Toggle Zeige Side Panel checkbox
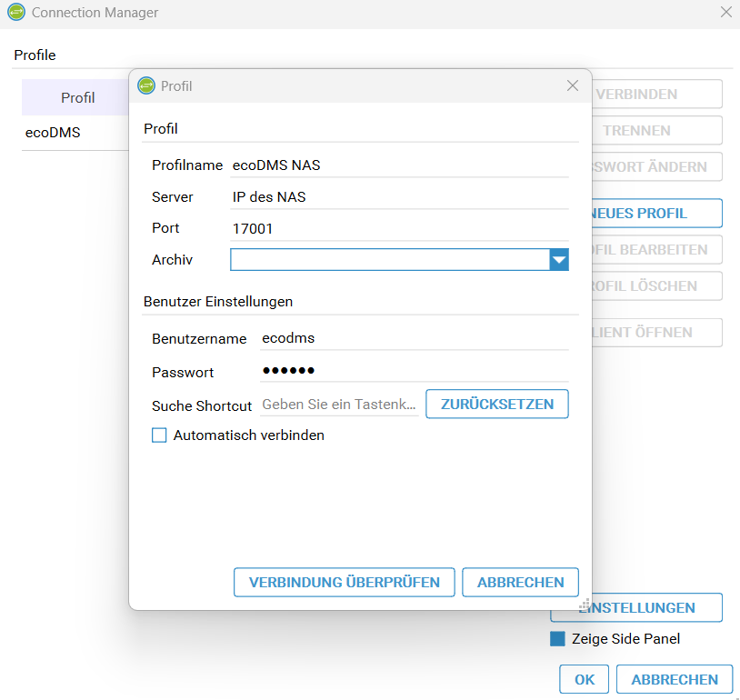The width and height of the screenshot is (740, 700). [557, 639]
